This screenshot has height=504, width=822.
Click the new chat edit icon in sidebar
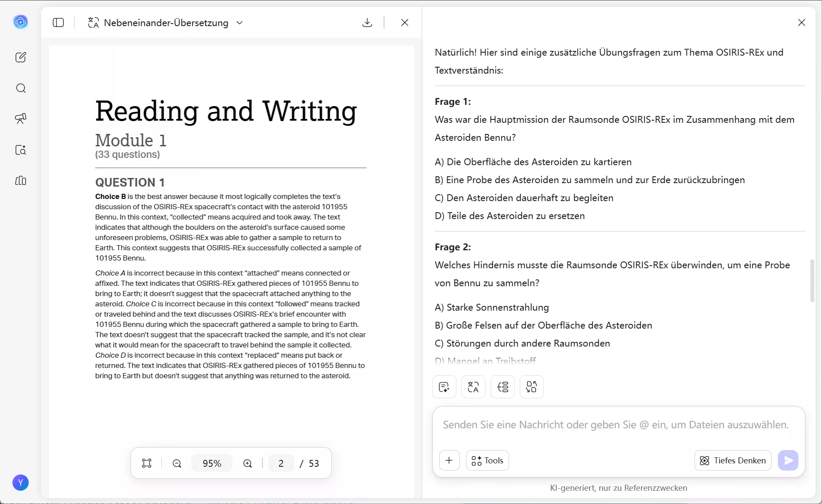(21, 57)
